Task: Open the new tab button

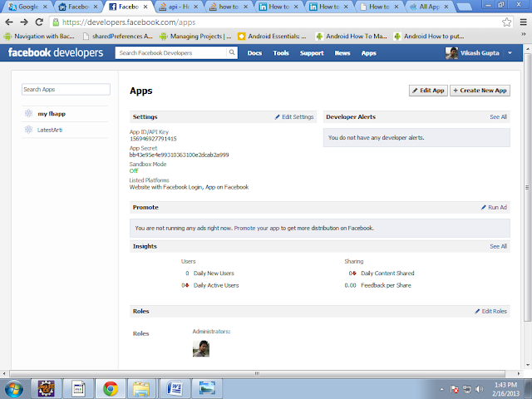Action: (x=464, y=7)
